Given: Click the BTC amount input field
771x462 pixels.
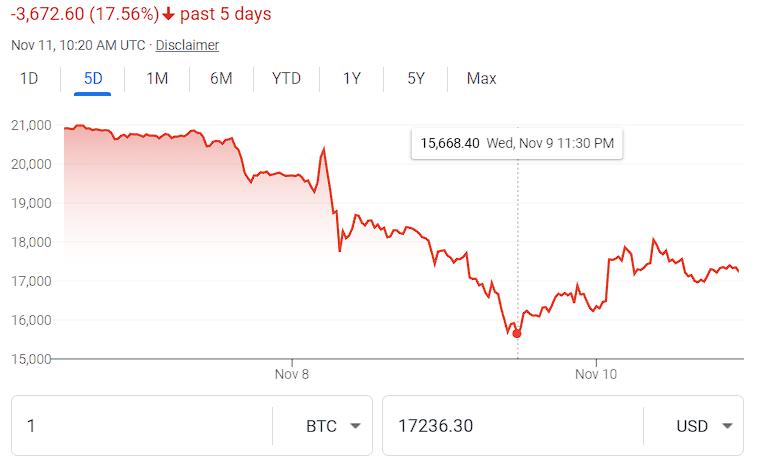Looking at the screenshot, I should pos(140,426).
